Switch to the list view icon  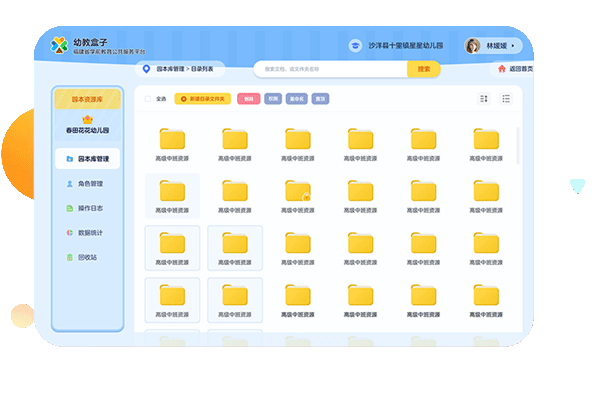pos(506,99)
